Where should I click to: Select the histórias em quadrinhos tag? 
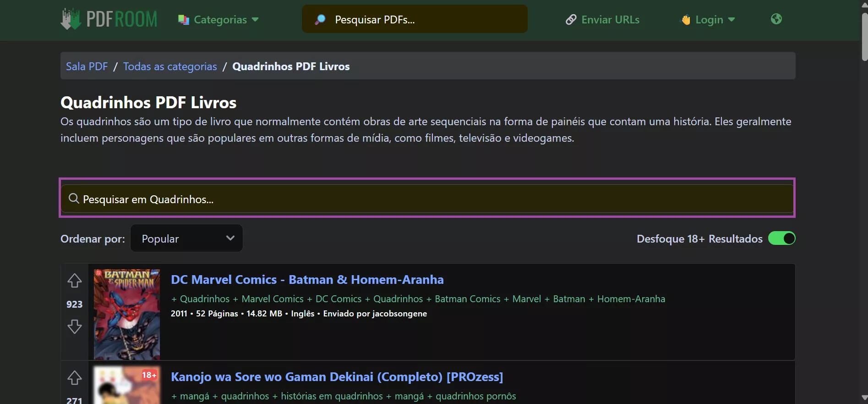332,396
